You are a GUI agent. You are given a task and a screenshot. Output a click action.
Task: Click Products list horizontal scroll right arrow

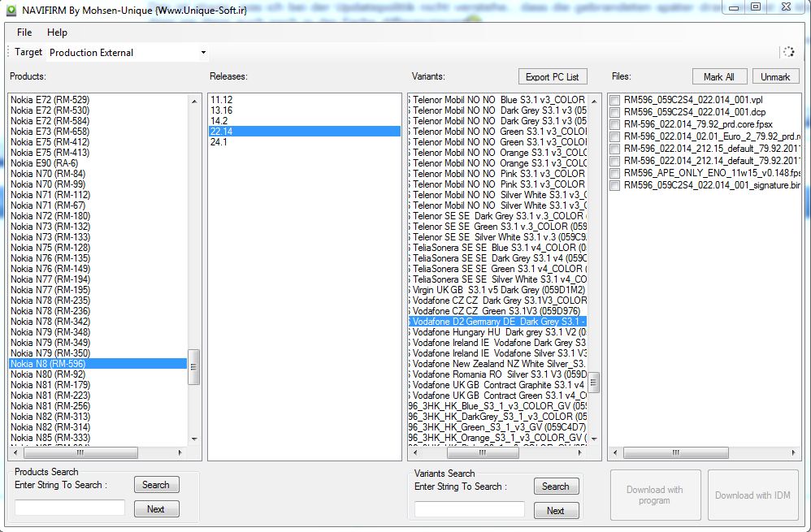(x=180, y=452)
